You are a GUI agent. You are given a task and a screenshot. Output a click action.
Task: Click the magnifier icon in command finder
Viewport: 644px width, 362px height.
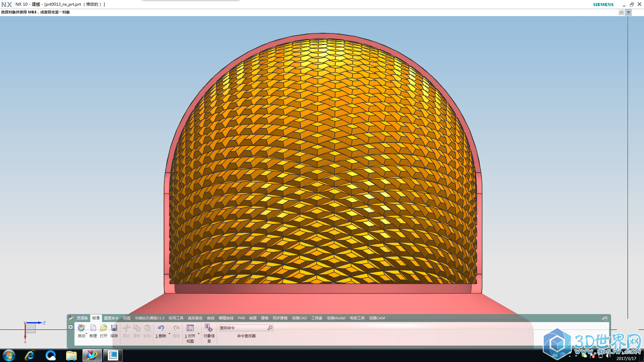click(x=270, y=328)
